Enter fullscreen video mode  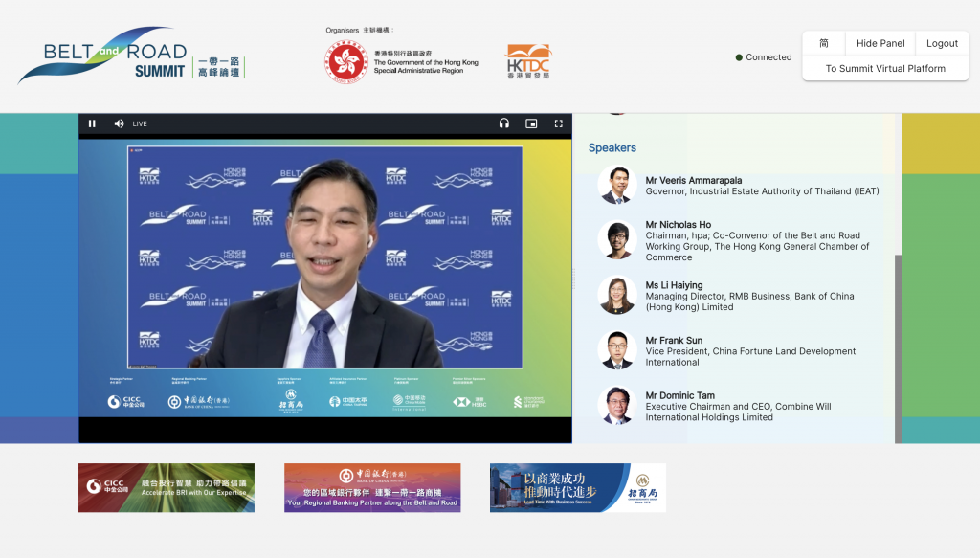(x=558, y=123)
